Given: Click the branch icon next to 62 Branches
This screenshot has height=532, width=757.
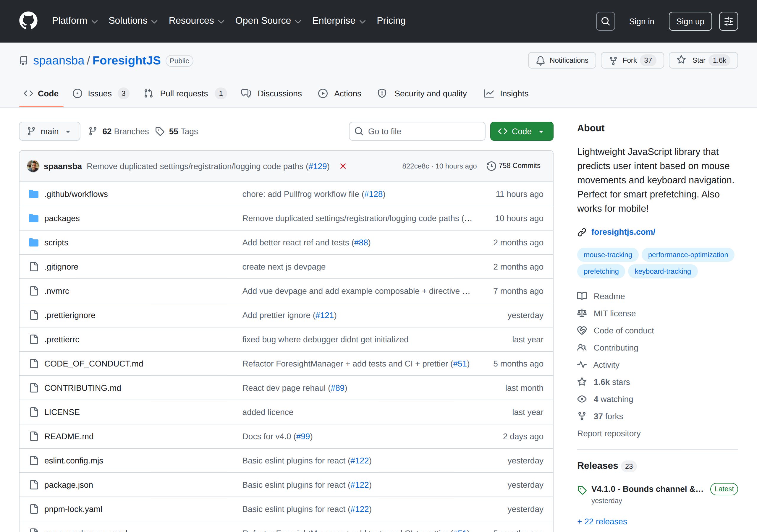Looking at the screenshot, I should tap(93, 131).
